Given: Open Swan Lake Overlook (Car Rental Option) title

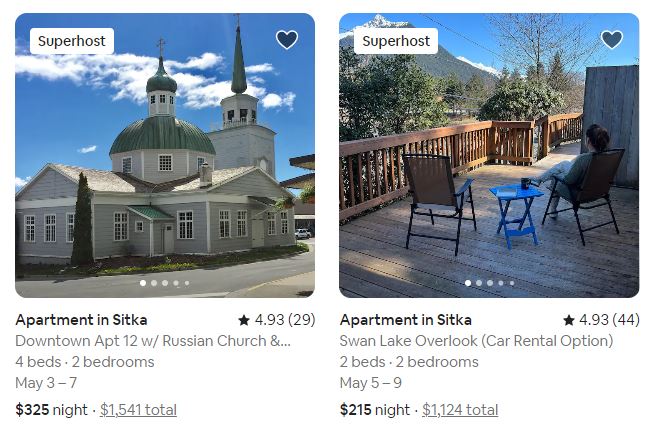Looking at the screenshot, I should click(x=476, y=341).
